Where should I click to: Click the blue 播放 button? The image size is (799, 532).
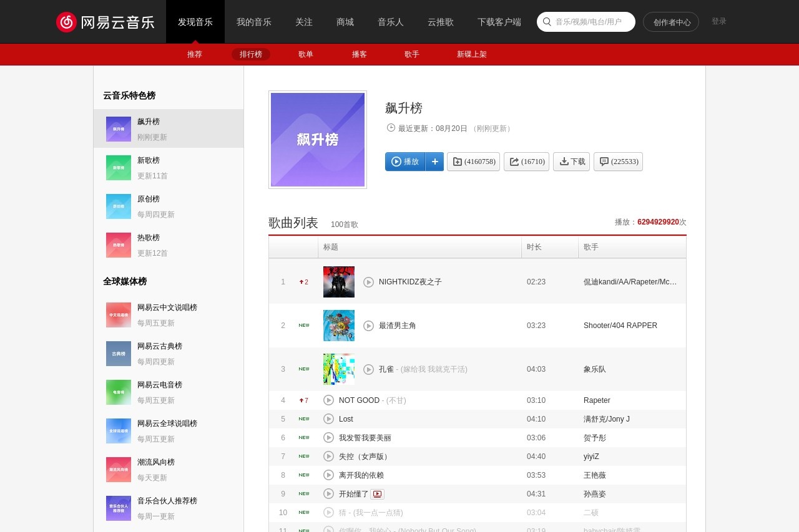405,162
